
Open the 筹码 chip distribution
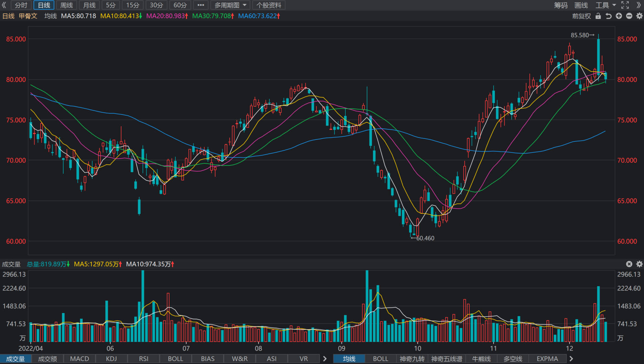[x=561, y=5]
